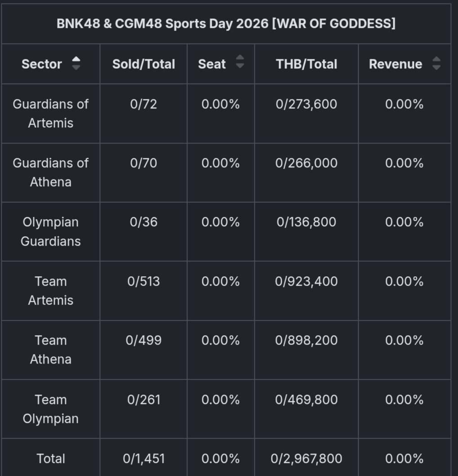Click the Revenue header label

coord(396,64)
